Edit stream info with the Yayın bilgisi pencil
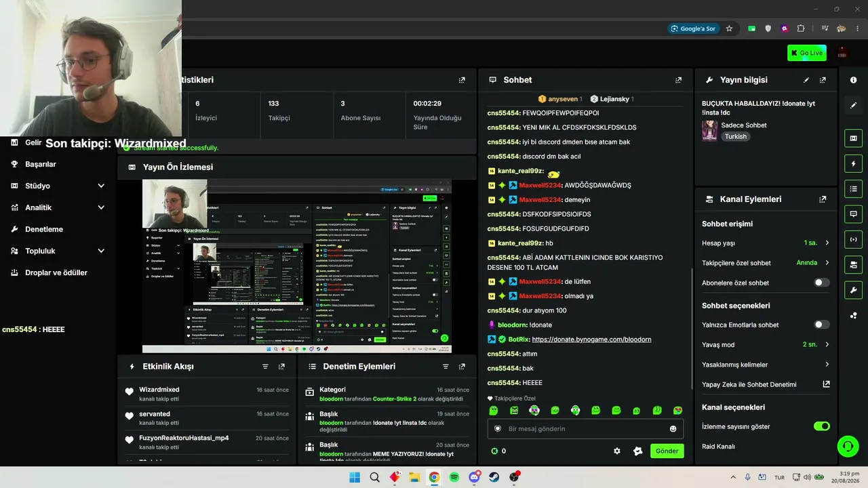Screen dimensions: 868x488 [806, 80]
